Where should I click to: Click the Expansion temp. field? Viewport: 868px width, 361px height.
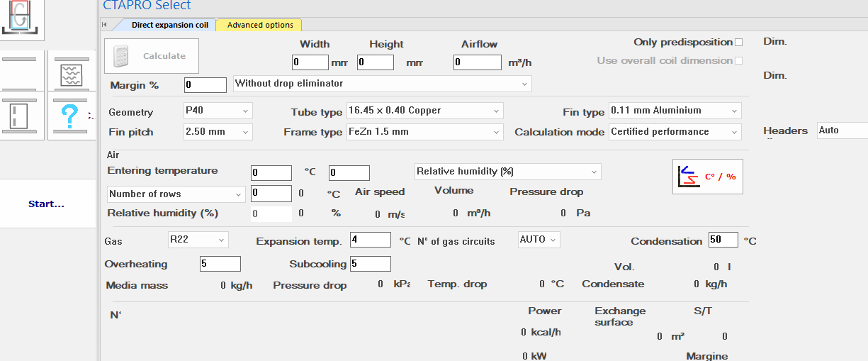371,240
